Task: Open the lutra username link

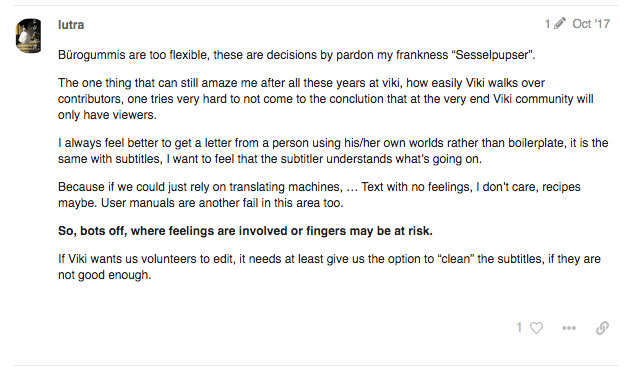Action: point(71,25)
